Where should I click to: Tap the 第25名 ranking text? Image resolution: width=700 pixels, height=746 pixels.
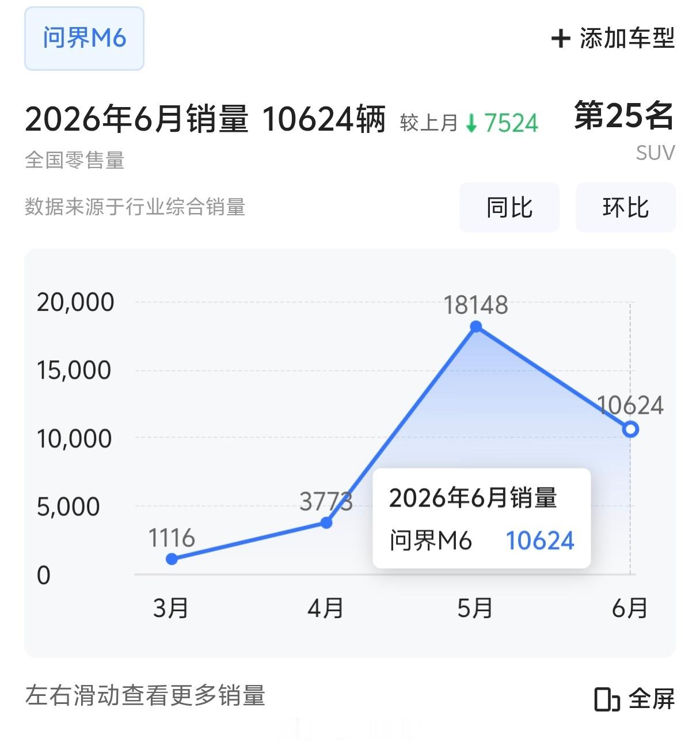[x=624, y=115]
